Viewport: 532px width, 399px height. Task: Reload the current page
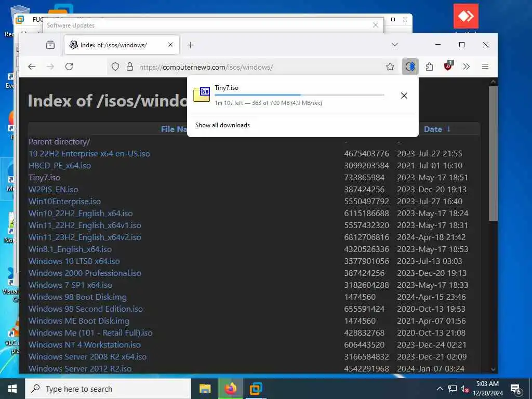click(69, 66)
